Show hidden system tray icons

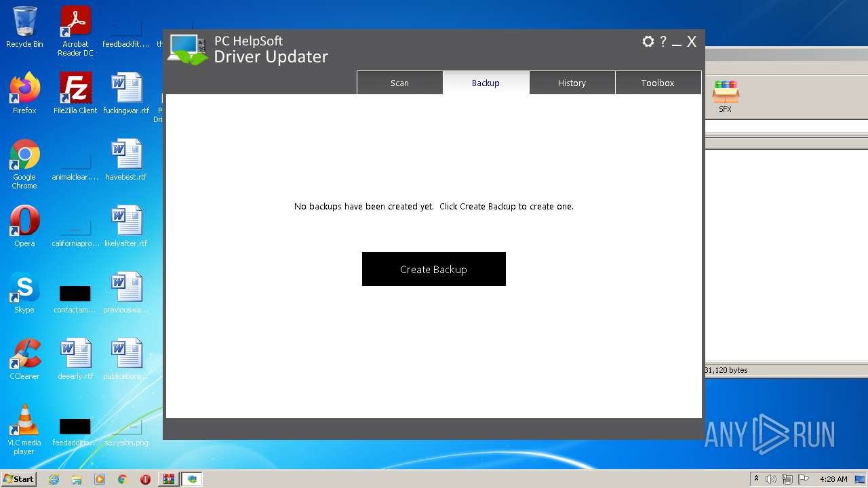point(757,479)
